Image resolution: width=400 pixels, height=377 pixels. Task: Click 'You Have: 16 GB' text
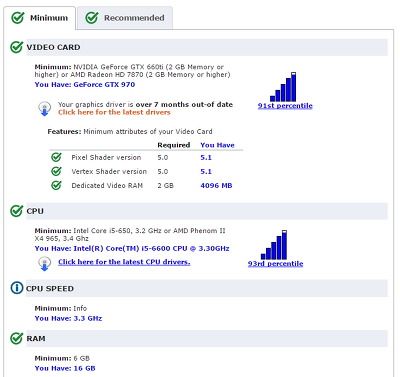(x=65, y=368)
